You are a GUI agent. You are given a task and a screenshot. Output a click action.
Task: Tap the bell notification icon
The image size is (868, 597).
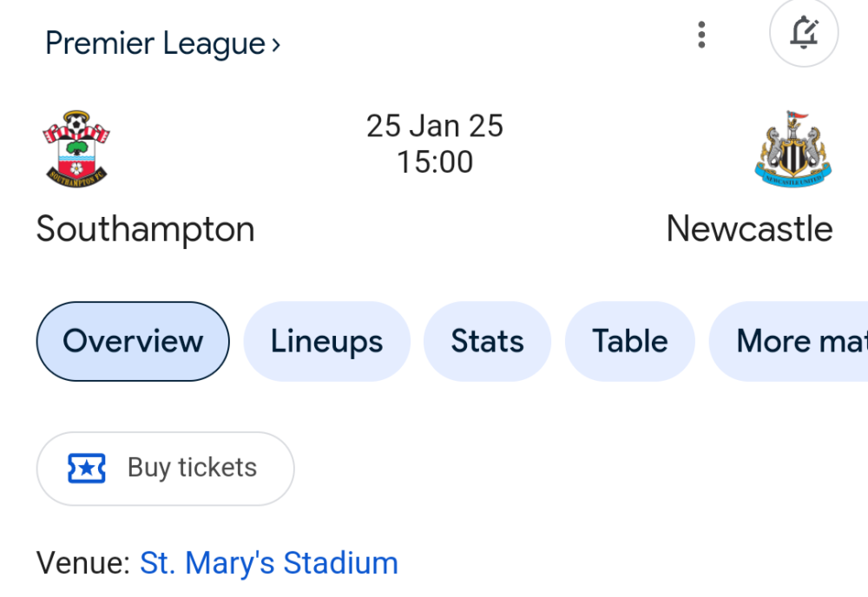[x=803, y=35]
